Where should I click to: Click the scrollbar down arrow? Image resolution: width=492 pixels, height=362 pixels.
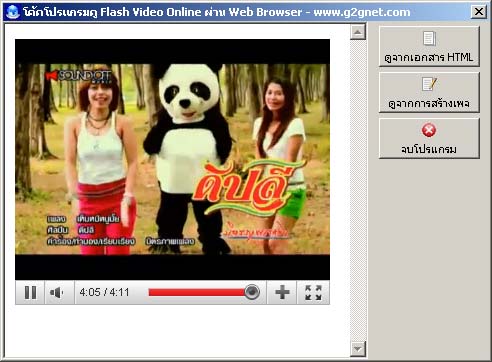(358, 349)
